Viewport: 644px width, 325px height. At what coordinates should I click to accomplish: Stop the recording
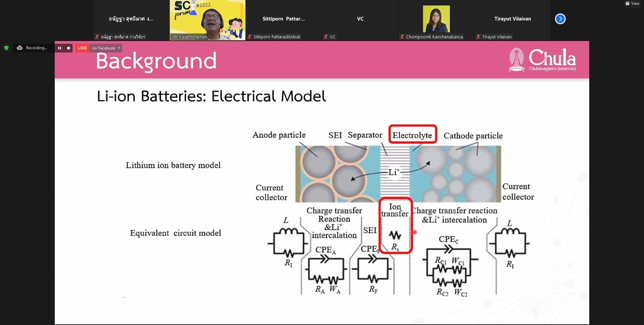pos(69,48)
